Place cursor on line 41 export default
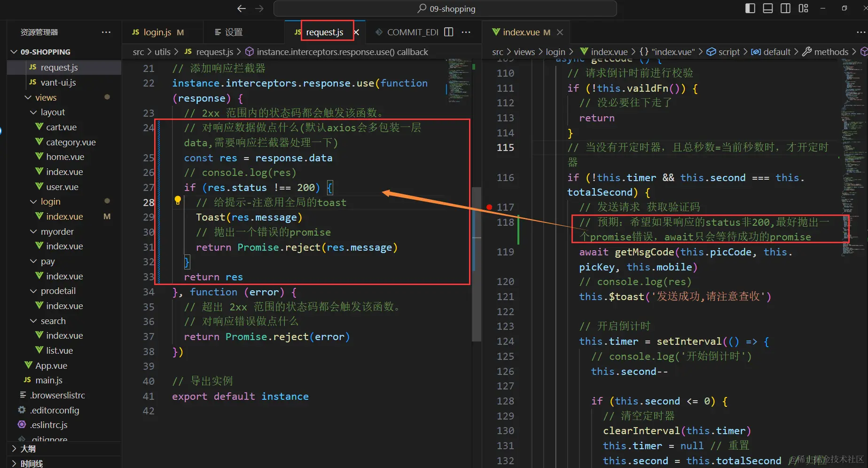Viewport: 868px width, 468px height. point(241,397)
